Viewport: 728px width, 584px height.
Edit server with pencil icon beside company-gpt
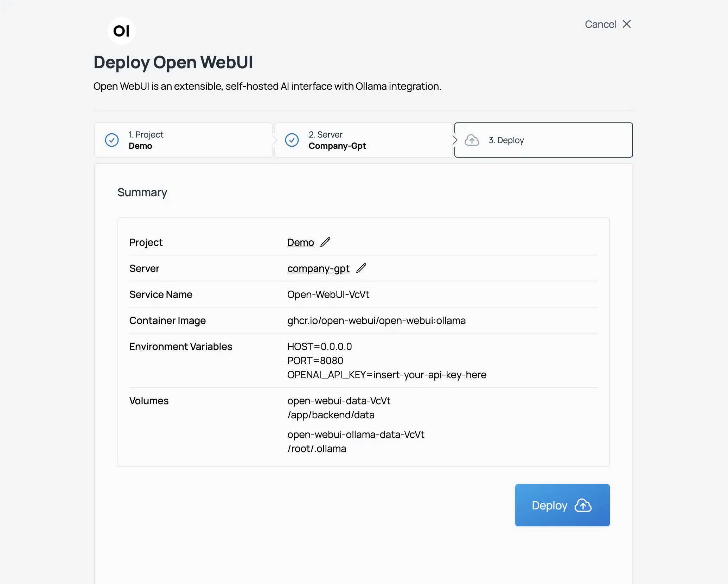361,268
